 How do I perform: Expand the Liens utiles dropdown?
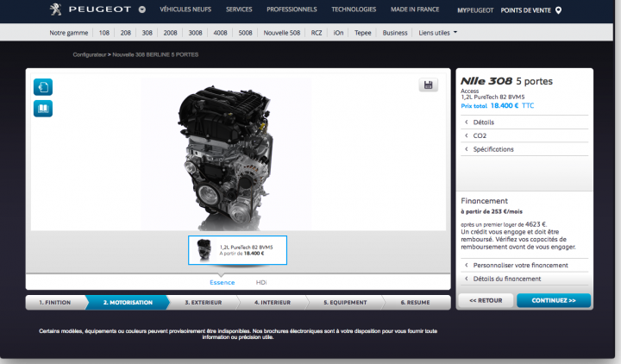[x=437, y=33]
